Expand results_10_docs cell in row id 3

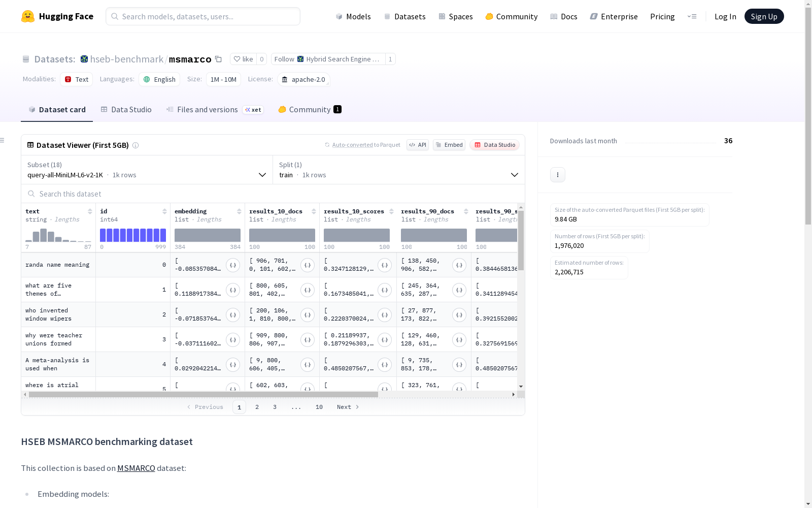click(308, 340)
